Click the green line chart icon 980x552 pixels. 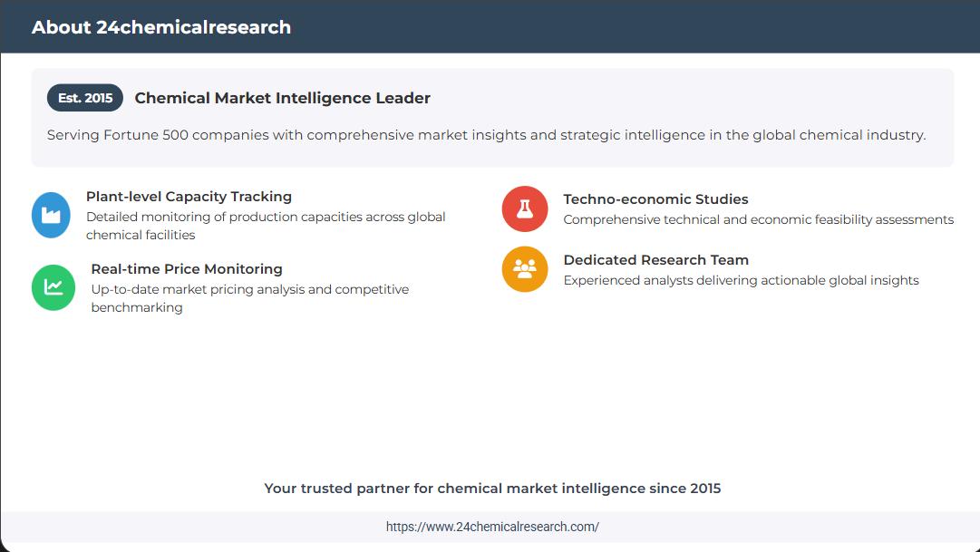pyautogui.click(x=53, y=287)
